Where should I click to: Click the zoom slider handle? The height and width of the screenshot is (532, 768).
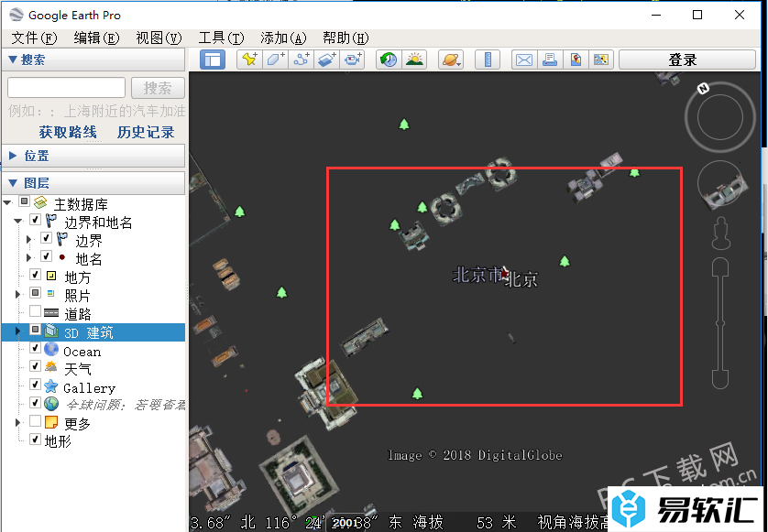(720, 323)
